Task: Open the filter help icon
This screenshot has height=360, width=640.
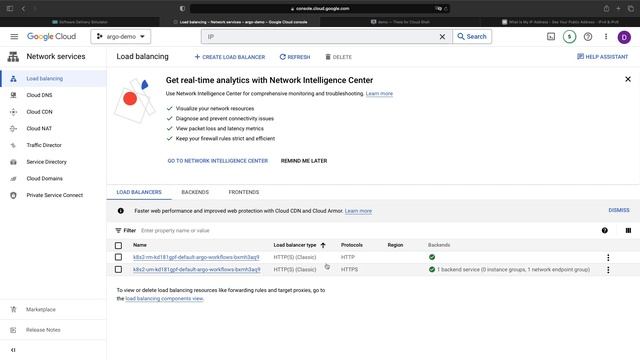Action: [x=604, y=231]
